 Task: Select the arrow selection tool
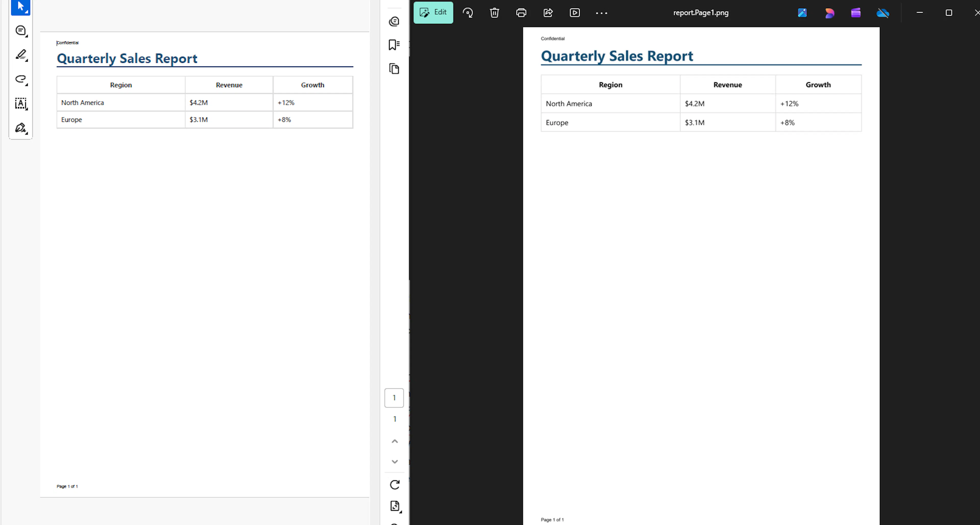20,7
